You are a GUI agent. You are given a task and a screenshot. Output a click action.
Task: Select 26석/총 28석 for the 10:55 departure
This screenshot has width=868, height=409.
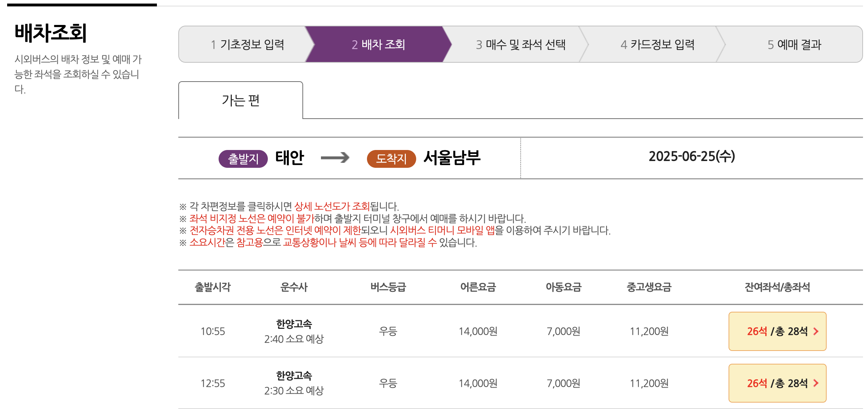coord(777,331)
